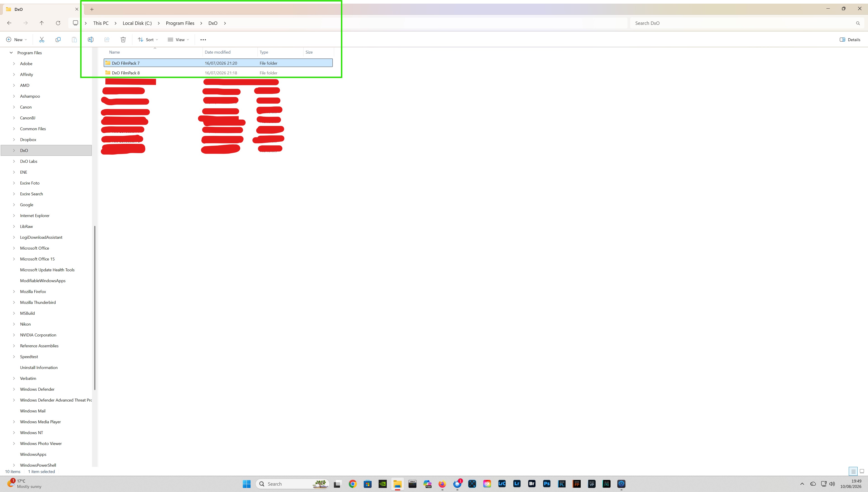Open Microsoft Store from the taskbar

coord(368,484)
